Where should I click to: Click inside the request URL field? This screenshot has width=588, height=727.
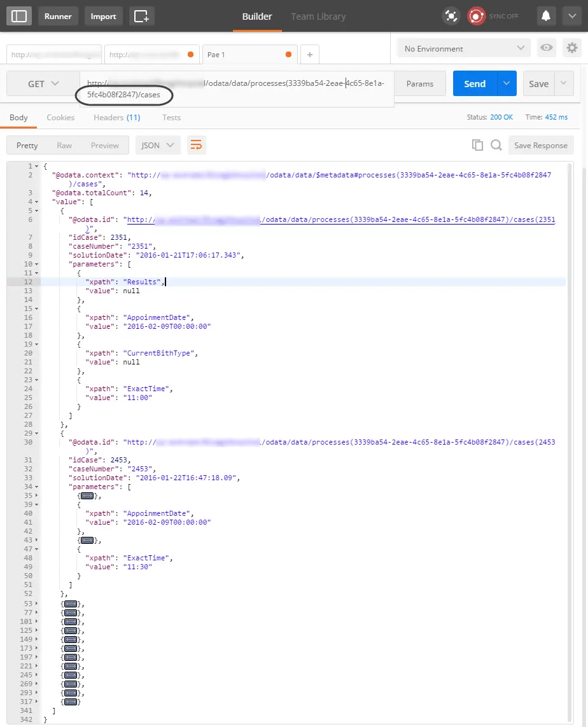[x=237, y=88]
